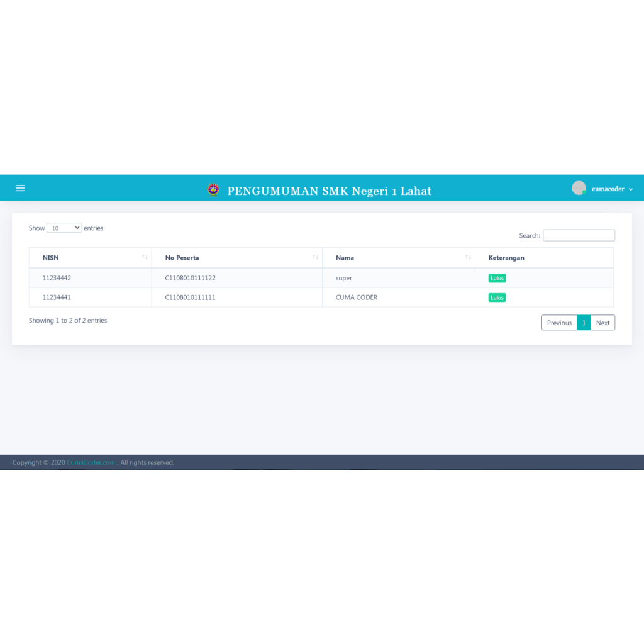Click the cumacoder user avatar
644x644 pixels.
pyautogui.click(x=579, y=188)
